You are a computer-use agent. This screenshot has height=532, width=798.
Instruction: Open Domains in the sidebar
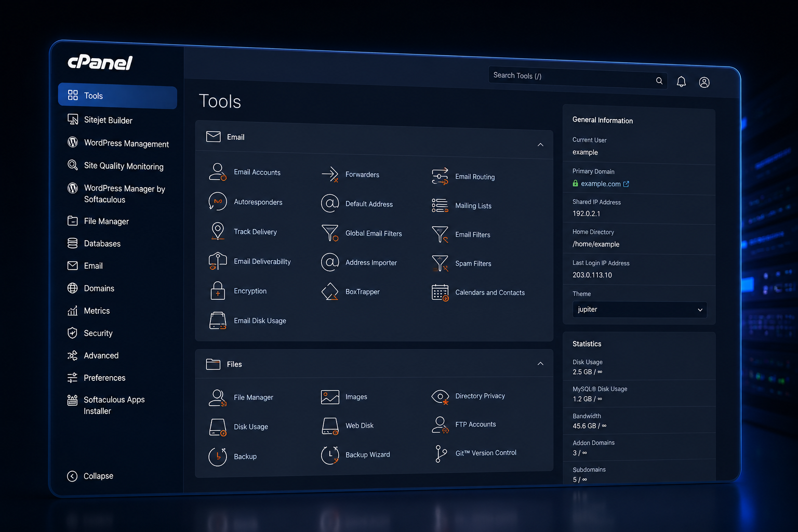tap(90, 288)
